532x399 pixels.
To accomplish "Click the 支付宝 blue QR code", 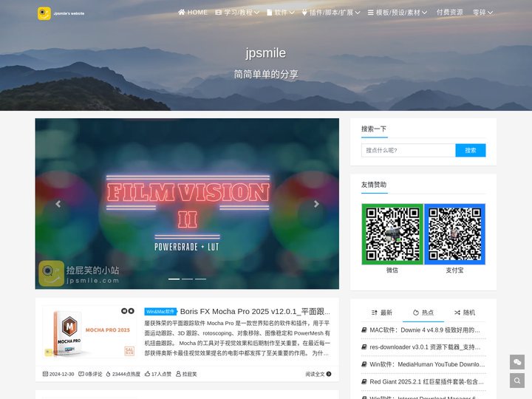I will [454, 234].
